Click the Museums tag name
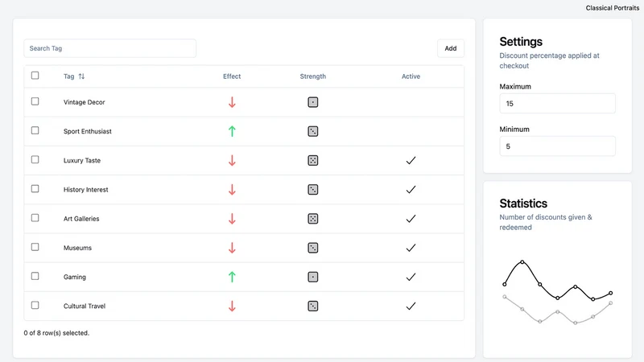644x362 pixels. [77, 248]
